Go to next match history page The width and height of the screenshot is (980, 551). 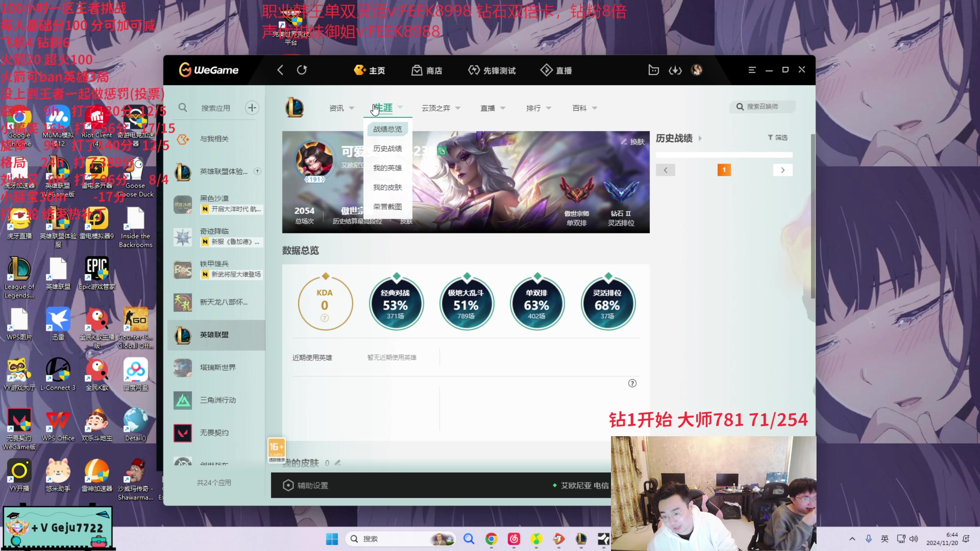pyautogui.click(x=783, y=170)
